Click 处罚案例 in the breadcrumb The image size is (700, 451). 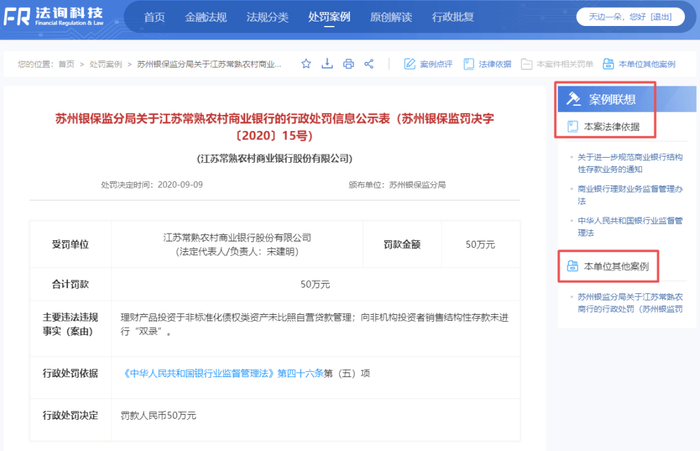(106, 64)
